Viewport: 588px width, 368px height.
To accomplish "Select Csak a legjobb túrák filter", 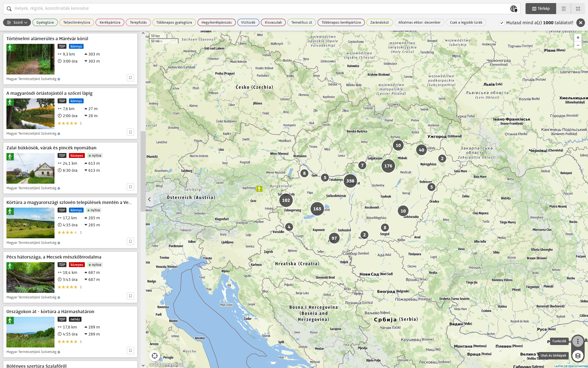I will pyautogui.click(x=466, y=22).
